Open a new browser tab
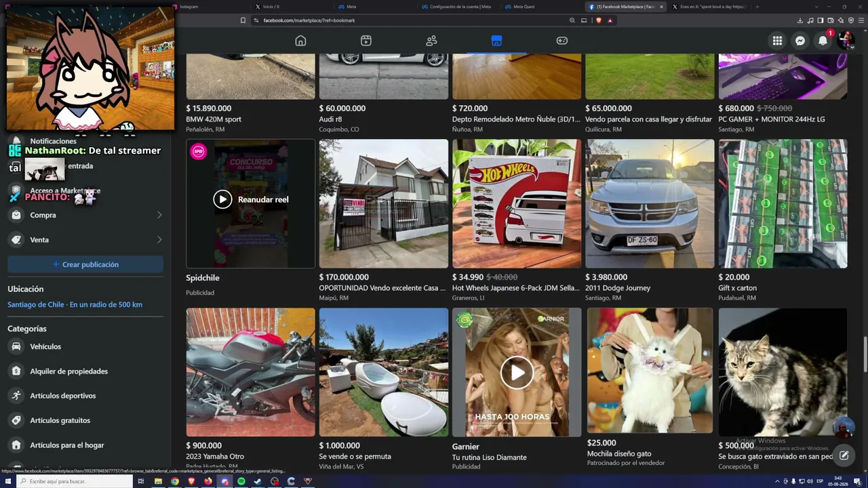868x488 pixels. point(757,7)
